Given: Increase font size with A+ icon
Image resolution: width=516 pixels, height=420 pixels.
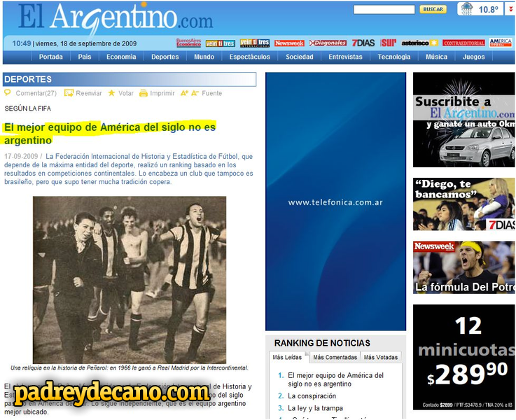Looking at the screenshot, I should 184,93.
